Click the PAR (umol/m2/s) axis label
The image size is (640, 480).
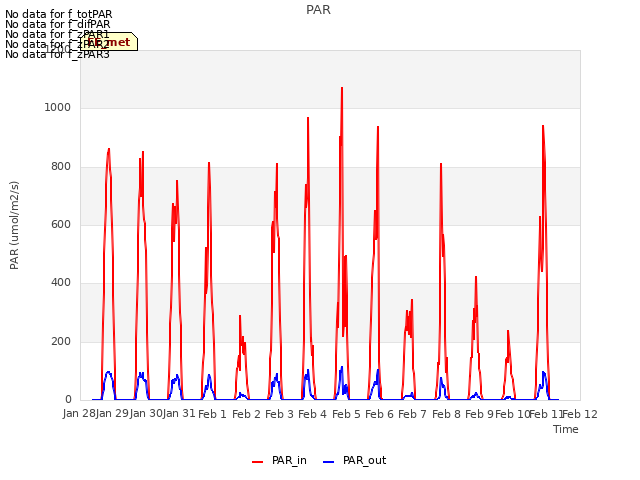click(14, 225)
